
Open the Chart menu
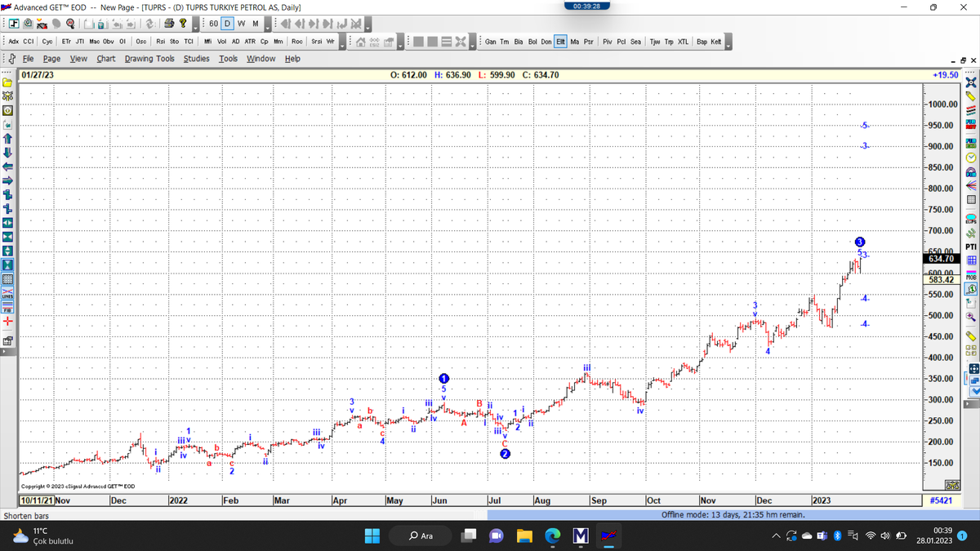106,59
